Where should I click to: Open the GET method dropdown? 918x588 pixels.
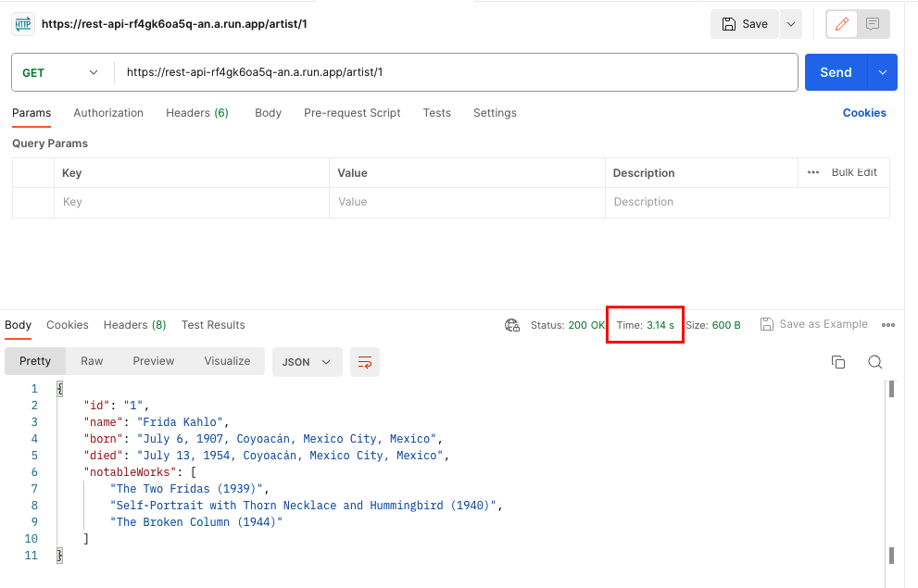tap(60, 72)
